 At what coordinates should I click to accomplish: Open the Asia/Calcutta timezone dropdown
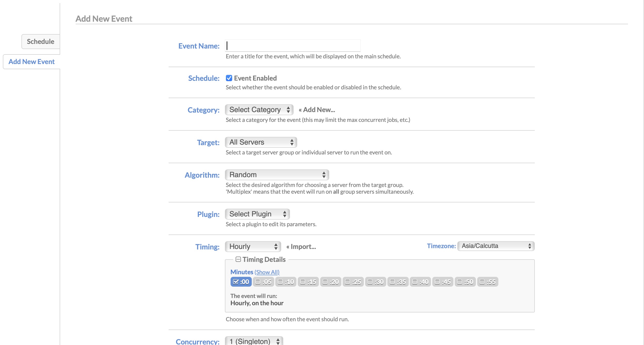[496, 246]
